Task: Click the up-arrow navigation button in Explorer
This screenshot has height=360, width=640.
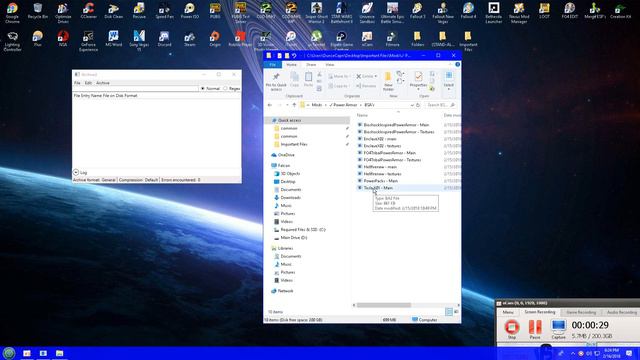Action: coord(294,105)
